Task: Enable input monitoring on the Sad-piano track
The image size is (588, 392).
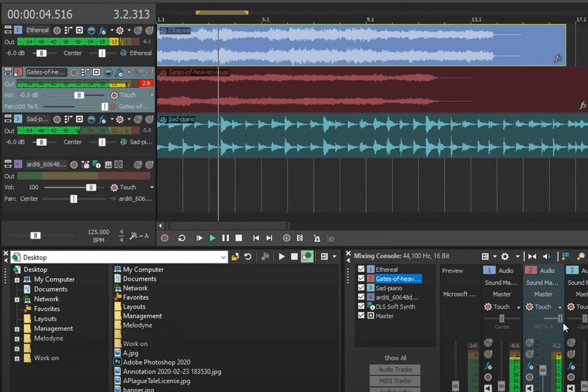Action: coord(91,119)
